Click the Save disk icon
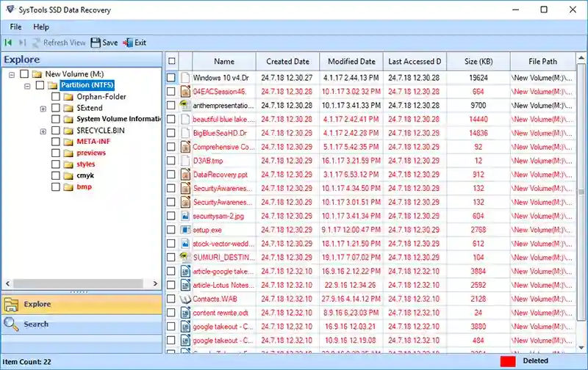Screen dimensions: 588x370 (96, 43)
